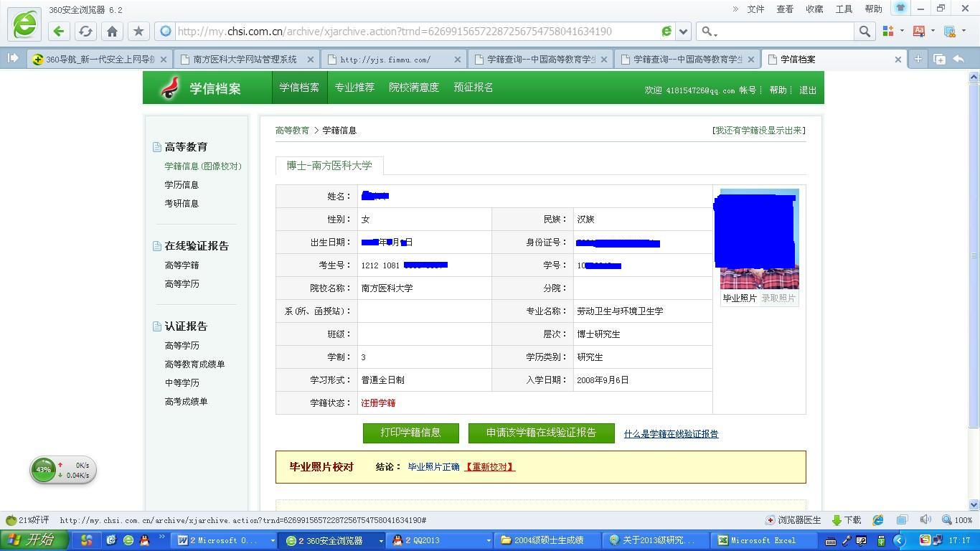Screen dimensions: 980x551
Task: Expand the 360安全浏览器 taskbar group arrow
Action: 380,541
